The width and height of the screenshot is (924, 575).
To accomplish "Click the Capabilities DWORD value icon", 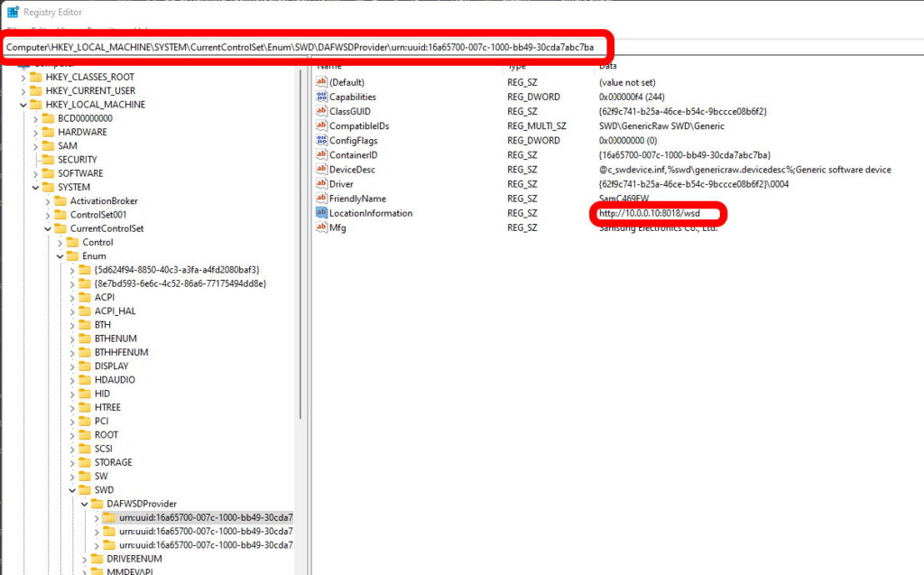I will (321, 97).
